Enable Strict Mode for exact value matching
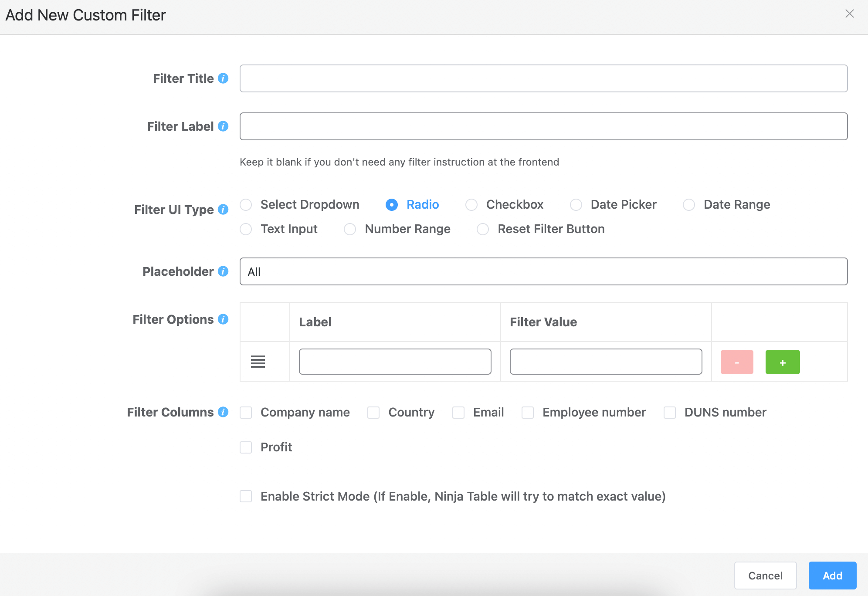Image resolution: width=868 pixels, height=596 pixels. point(246,496)
